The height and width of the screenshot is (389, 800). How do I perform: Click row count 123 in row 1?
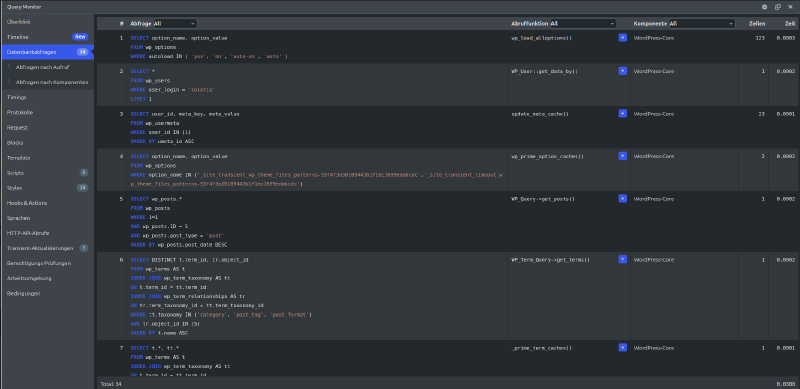pos(760,38)
